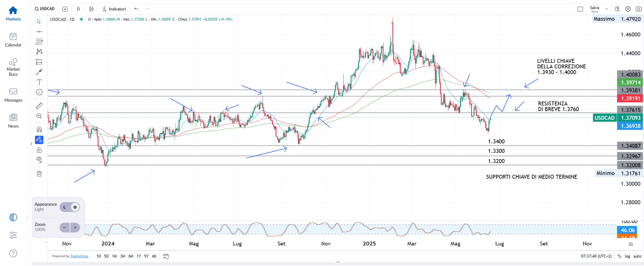Follow the TradingView link
The image size is (644, 266).
(x=79, y=256)
